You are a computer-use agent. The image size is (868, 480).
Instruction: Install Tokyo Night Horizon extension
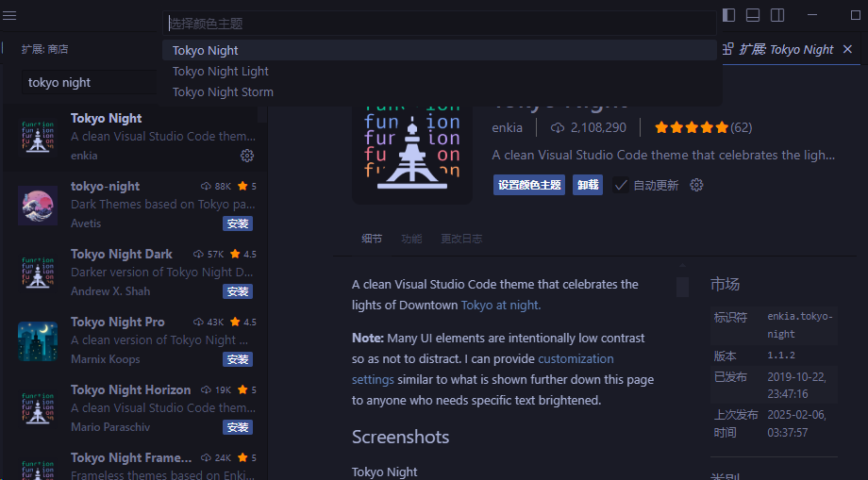pyautogui.click(x=238, y=427)
